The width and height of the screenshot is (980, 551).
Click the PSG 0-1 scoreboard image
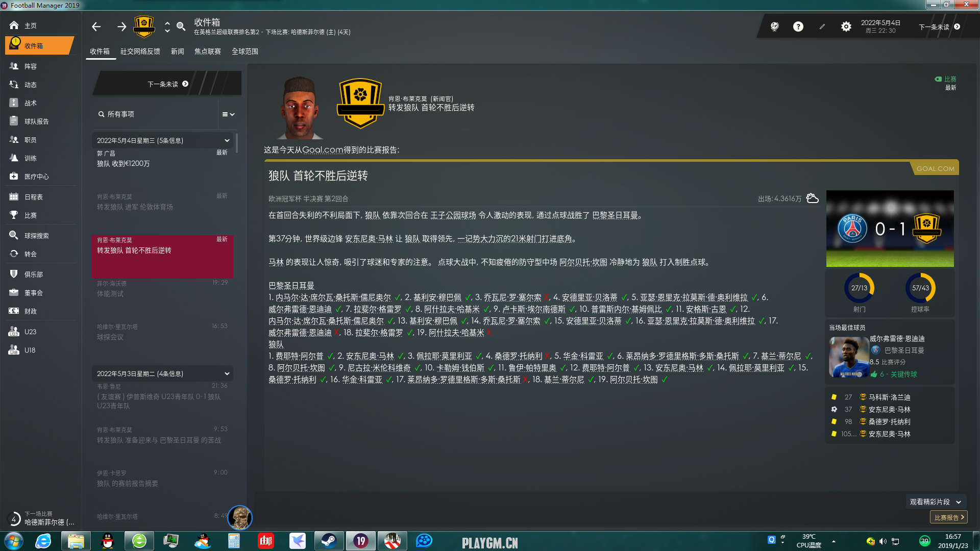coord(890,229)
